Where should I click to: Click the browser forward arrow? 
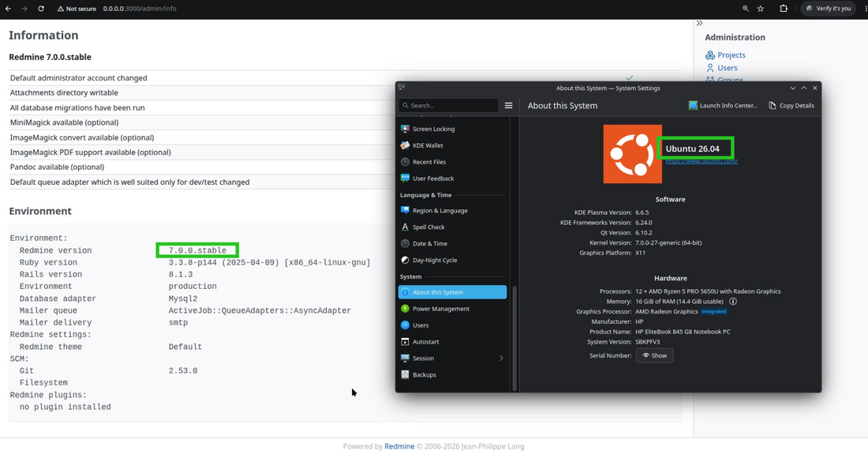(x=24, y=9)
